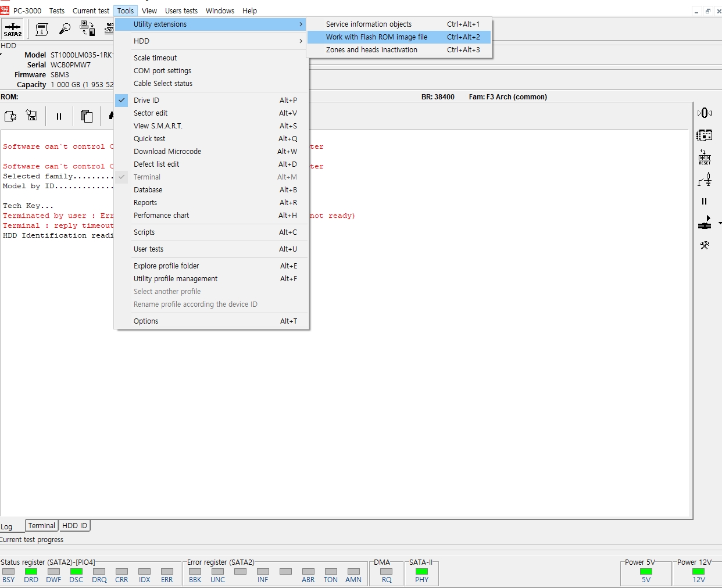Click the disk spin-up play icon on right sidebar
This screenshot has width=722, height=588.
coord(705,223)
